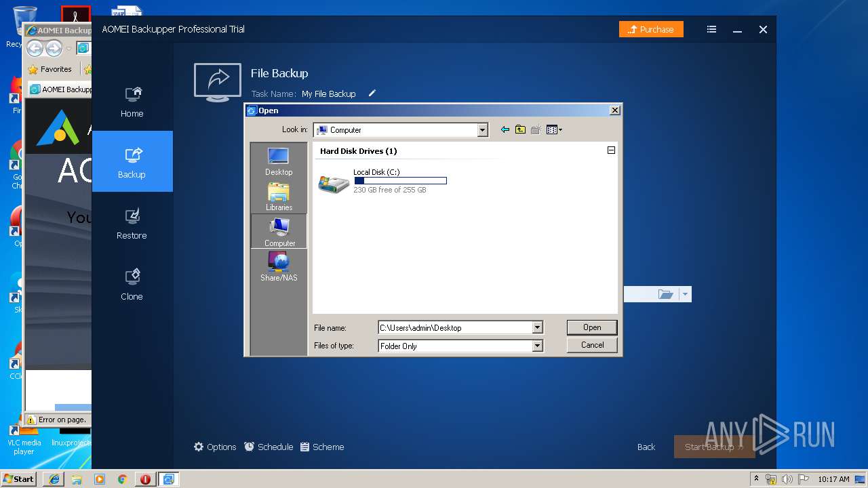Screen dimensions: 868x488
Task: Open Internet Explorer from the taskbar
Action: [54, 479]
